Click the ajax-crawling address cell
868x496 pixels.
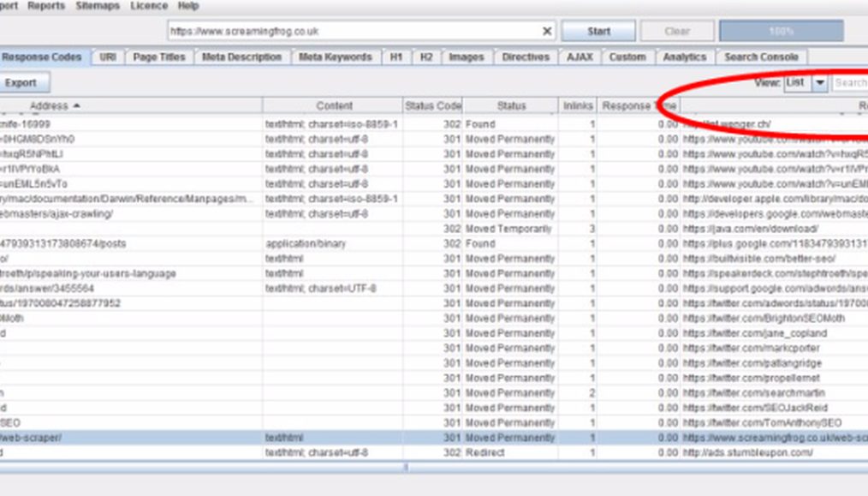pyautogui.click(x=131, y=214)
